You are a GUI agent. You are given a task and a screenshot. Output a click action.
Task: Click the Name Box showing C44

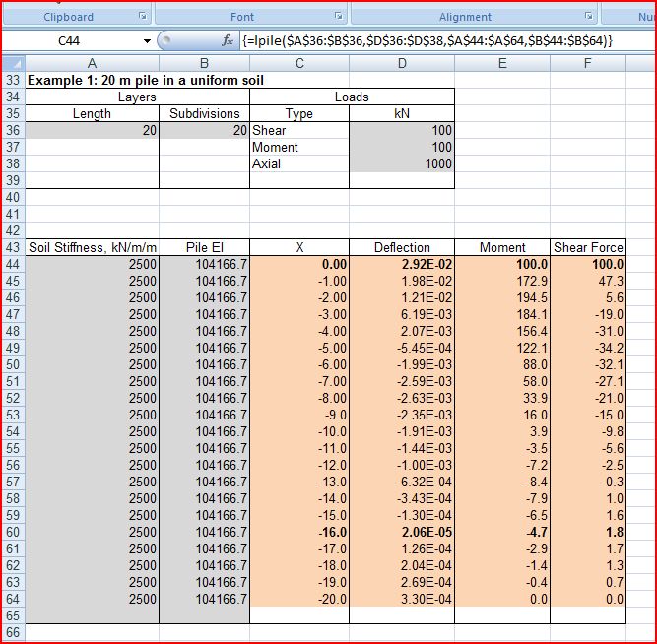click(x=69, y=40)
